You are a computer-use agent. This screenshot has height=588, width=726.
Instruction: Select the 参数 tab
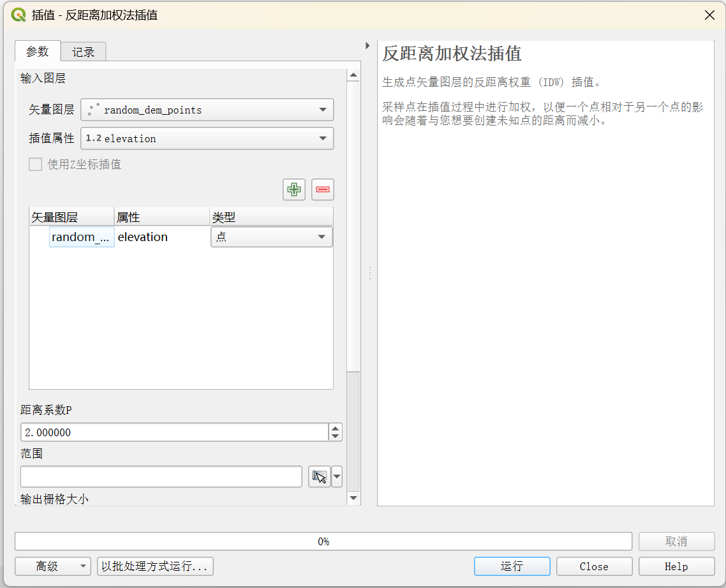(38, 51)
